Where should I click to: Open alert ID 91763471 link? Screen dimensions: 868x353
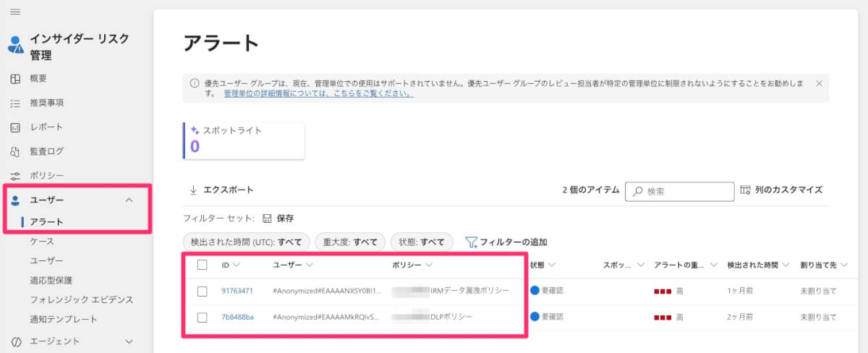point(237,291)
